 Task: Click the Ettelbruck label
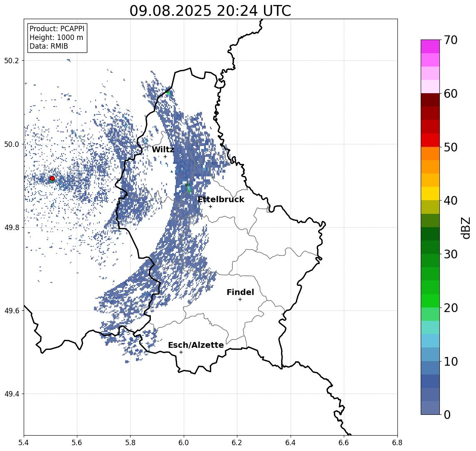coord(221,199)
